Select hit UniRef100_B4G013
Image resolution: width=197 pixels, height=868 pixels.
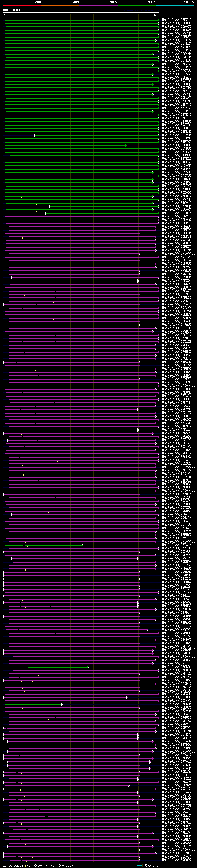point(177,203)
